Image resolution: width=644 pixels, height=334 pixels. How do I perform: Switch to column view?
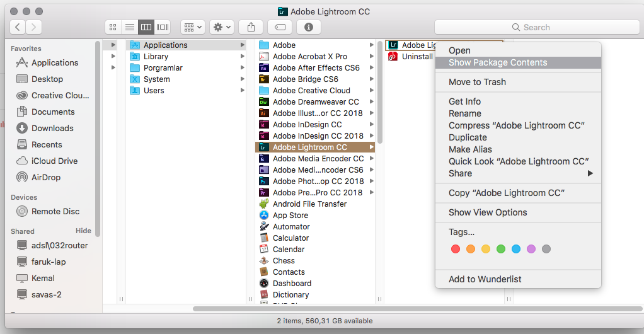(146, 27)
